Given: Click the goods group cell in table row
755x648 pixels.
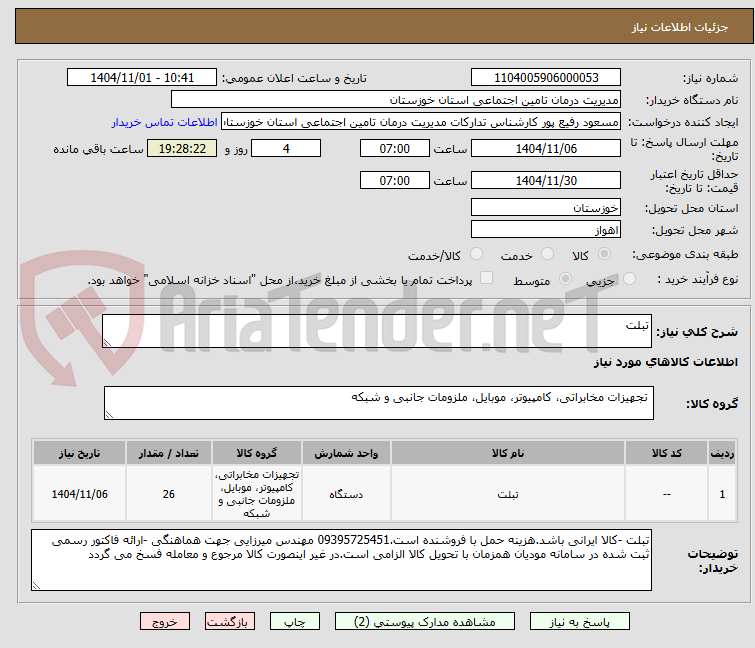Looking at the screenshot, I should (257, 494).
